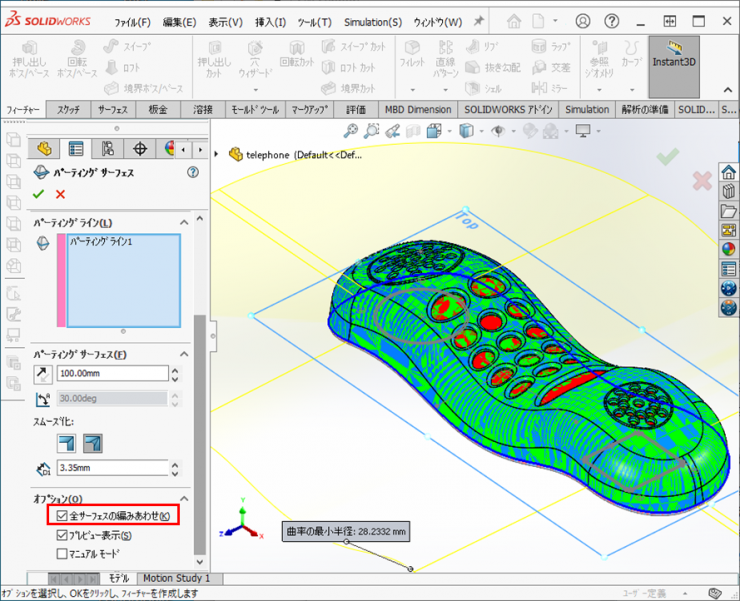
Task: Open the Simulation(S) menu
Action: coord(372,22)
